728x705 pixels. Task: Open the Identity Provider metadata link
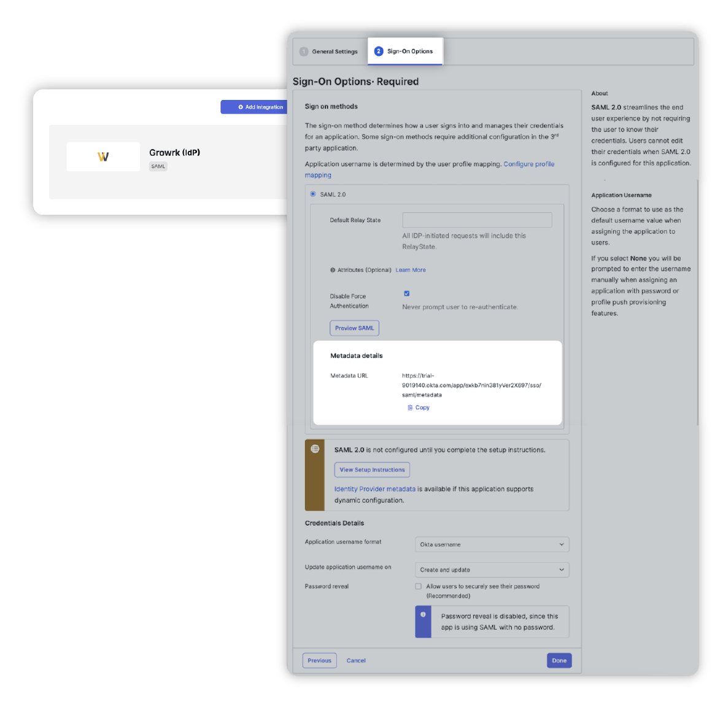(374, 489)
